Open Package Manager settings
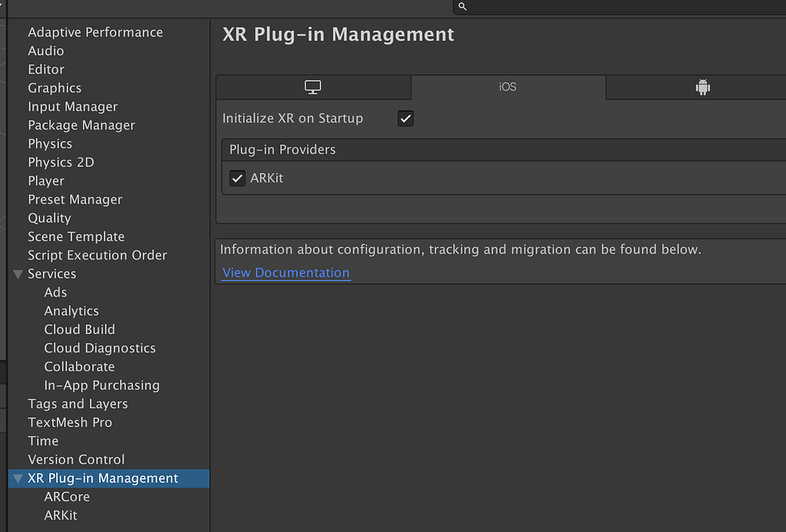The image size is (786, 532). (x=81, y=125)
